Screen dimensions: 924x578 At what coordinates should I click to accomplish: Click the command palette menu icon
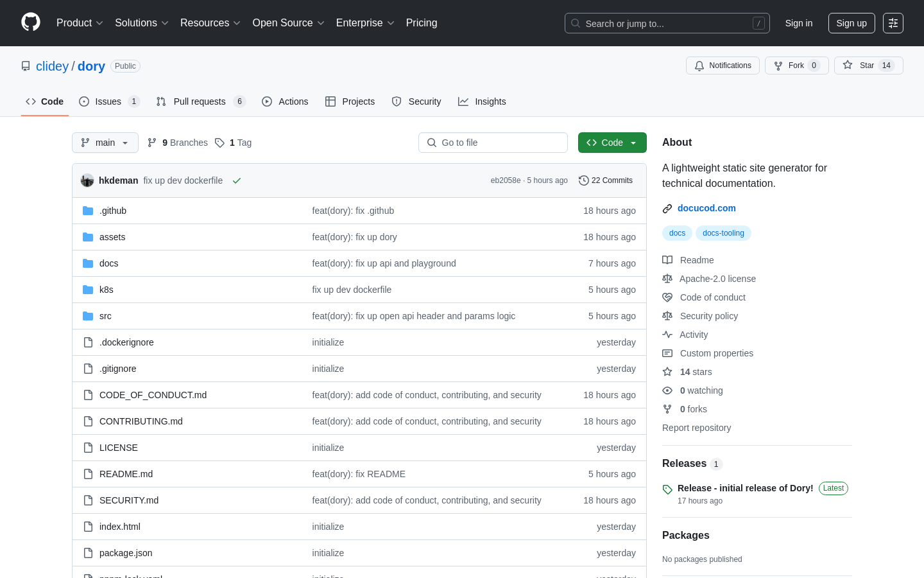(x=893, y=23)
